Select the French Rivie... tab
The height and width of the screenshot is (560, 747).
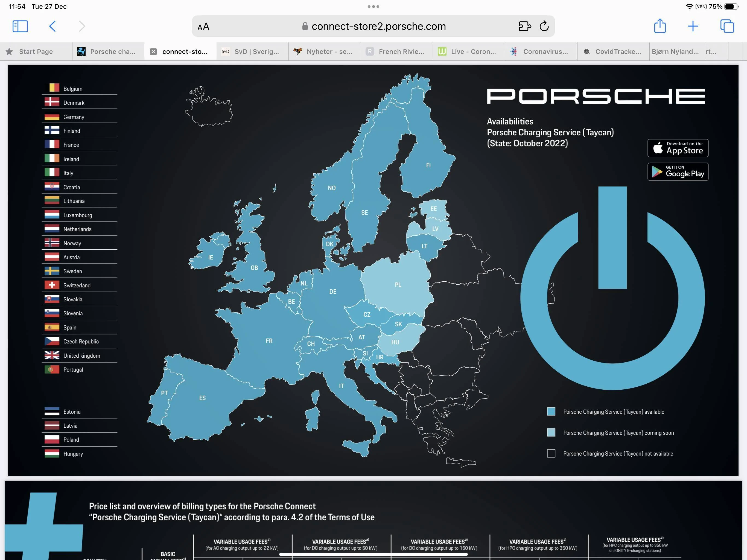397,51
